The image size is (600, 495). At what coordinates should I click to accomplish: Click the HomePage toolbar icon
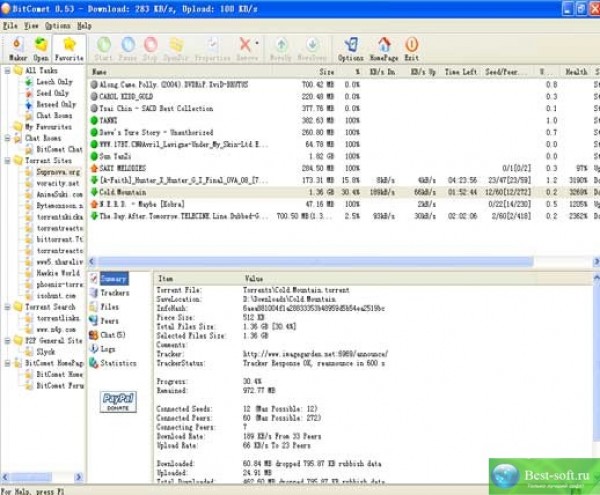pos(384,49)
